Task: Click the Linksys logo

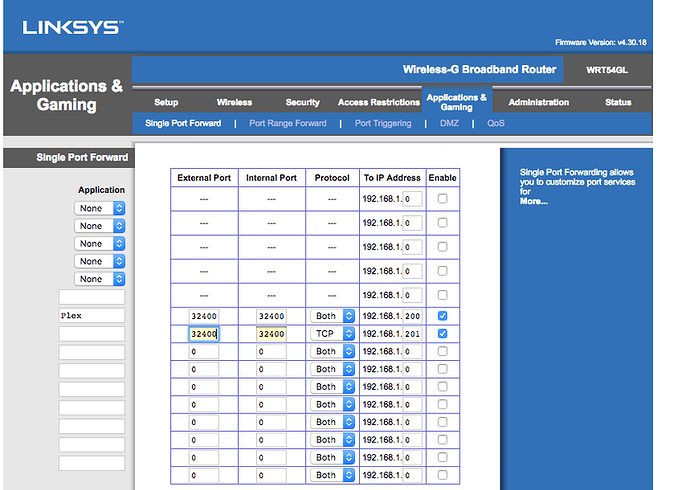Action: [x=73, y=28]
